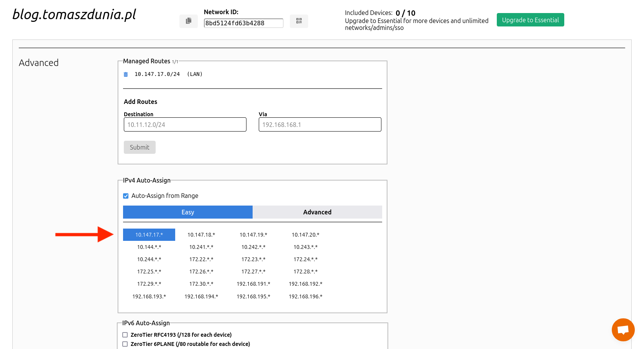This screenshot has width=644, height=349.
Task: Focus the Destination route input field
Action: tap(185, 125)
